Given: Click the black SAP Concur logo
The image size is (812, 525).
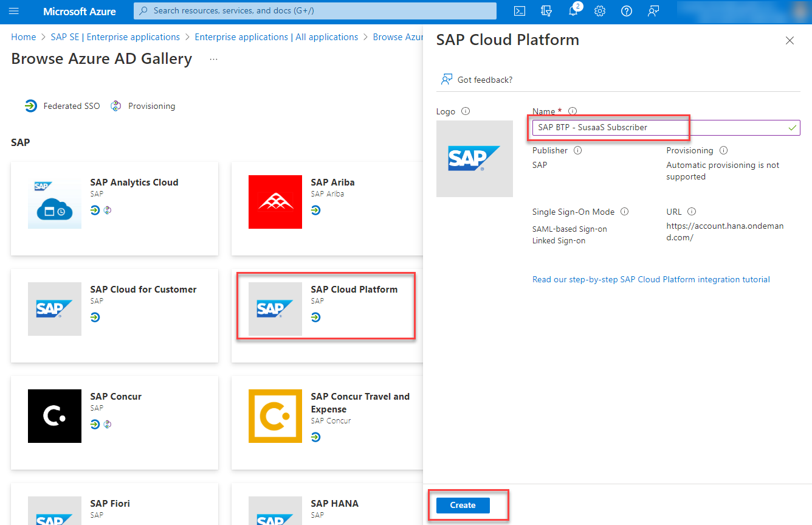Looking at the screenshot, I should point(55,416).
